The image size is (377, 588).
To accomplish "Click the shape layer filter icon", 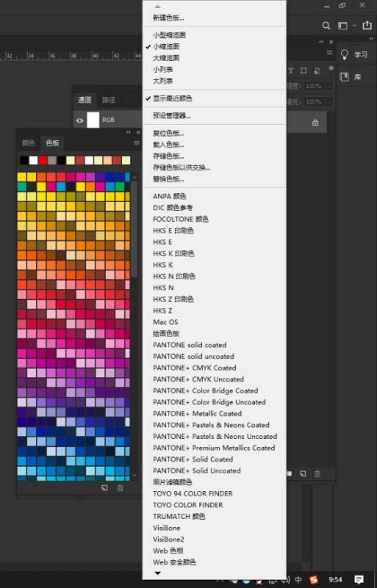I will point(304,71).
